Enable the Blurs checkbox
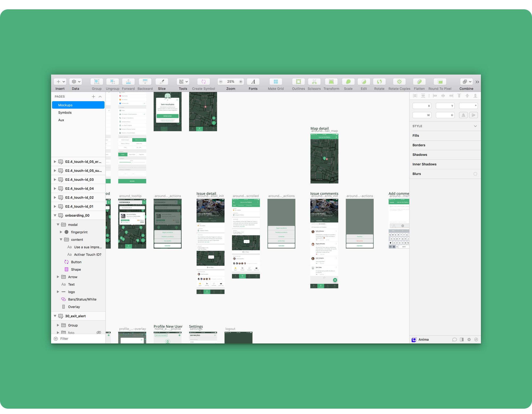Viewport: 532px width, 414px height. (x=475, y=174)
